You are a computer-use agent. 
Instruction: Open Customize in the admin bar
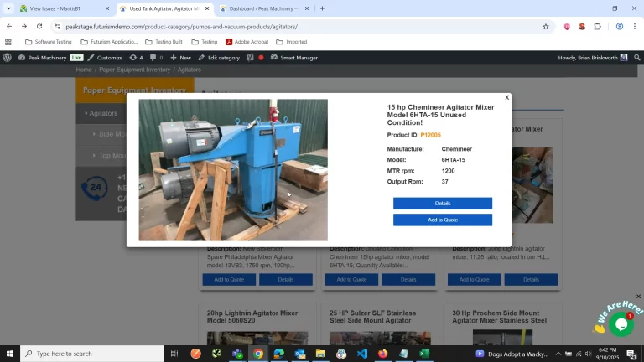click(104, 58)
